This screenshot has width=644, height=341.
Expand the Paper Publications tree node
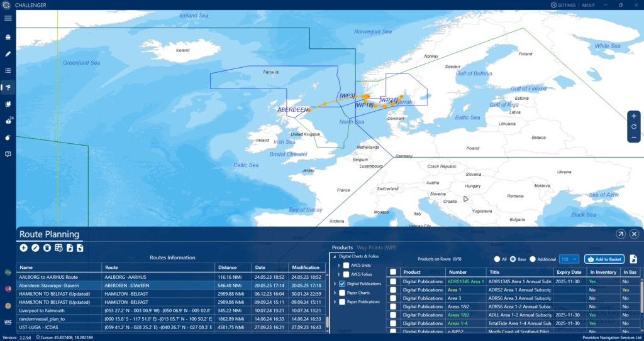[x=335, y=302]
